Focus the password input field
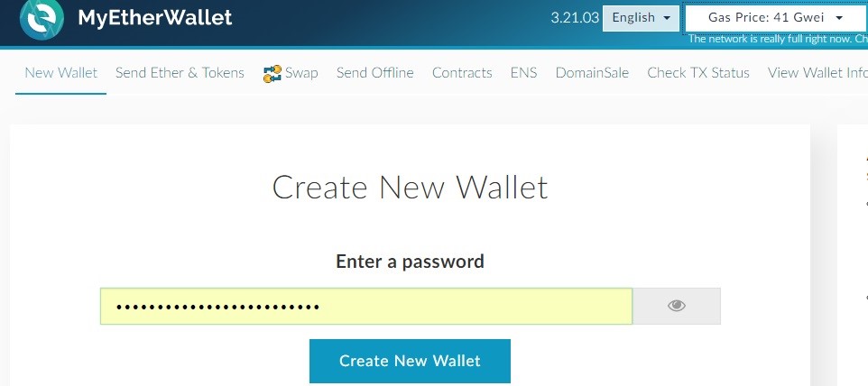The width and height of the screenshot is (868, 386). pyautogui.click(x=366, y=306)
